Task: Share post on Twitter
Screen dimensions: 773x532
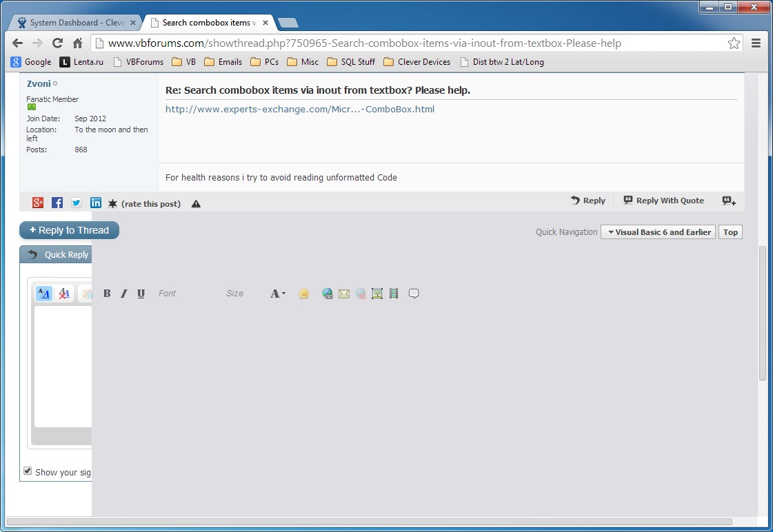Action: [77, 203]
